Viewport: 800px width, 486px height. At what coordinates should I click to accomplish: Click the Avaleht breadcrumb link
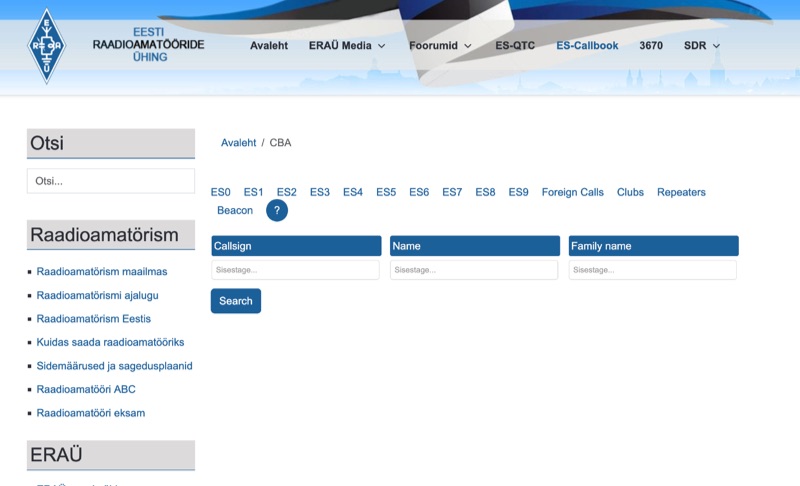(238, 143)
